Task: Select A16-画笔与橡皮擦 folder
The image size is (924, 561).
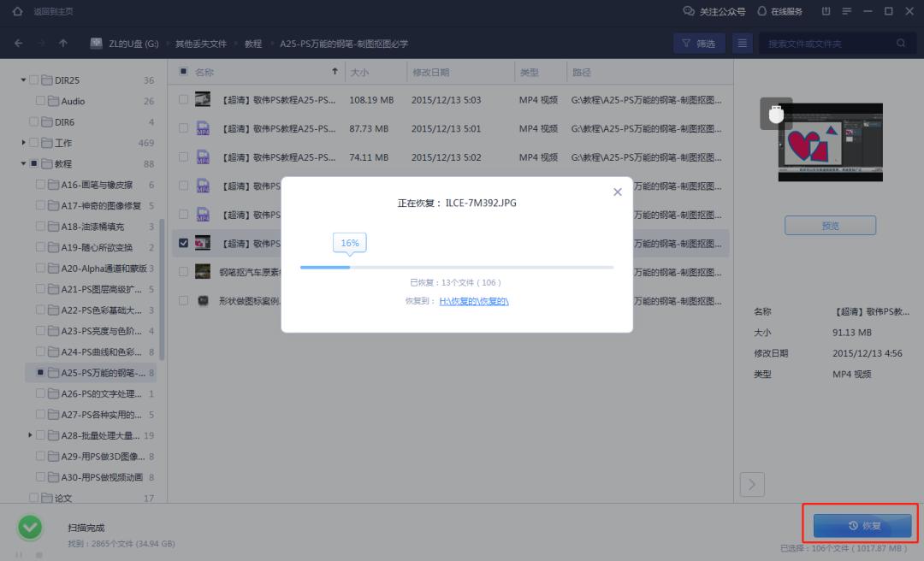Action: click(97, 185)
